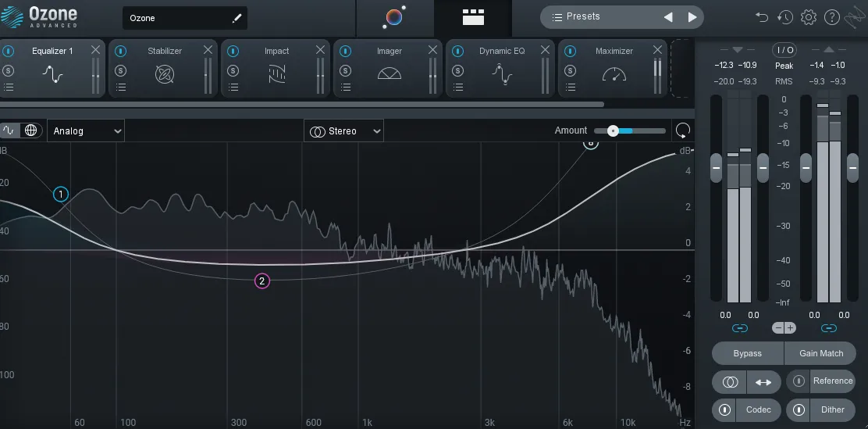Click the Stabilizer module icon
Viewport: 868px width, 429px height.
pyautogui.click(x=165, y=73)
